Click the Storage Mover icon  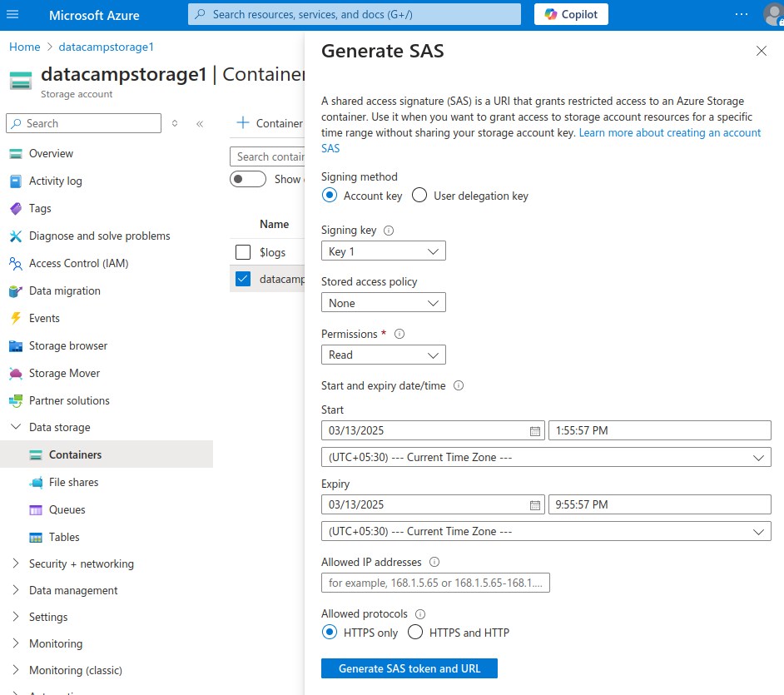point(16,374)
